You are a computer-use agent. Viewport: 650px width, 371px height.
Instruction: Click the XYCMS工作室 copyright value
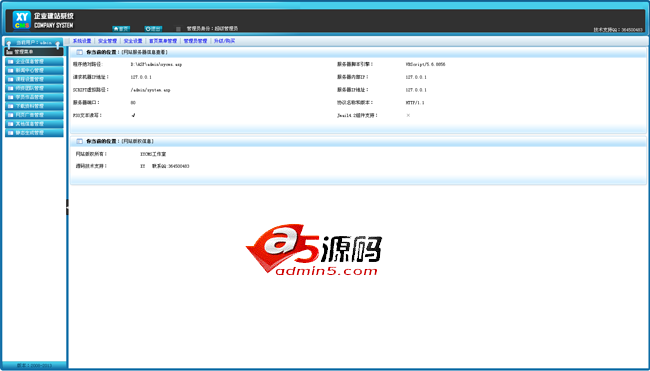pos(153,154)
